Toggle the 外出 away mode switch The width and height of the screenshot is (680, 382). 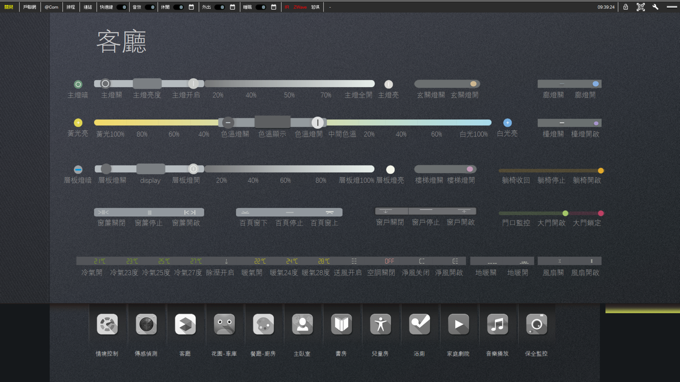pos(219,7)
